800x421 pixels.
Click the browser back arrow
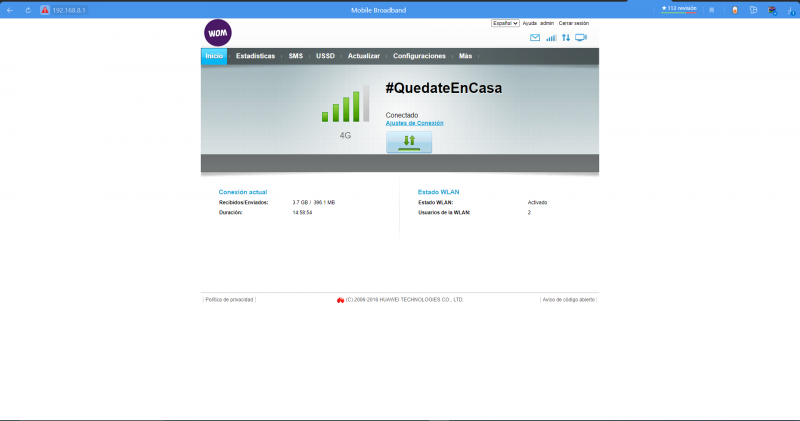[10, 10]
